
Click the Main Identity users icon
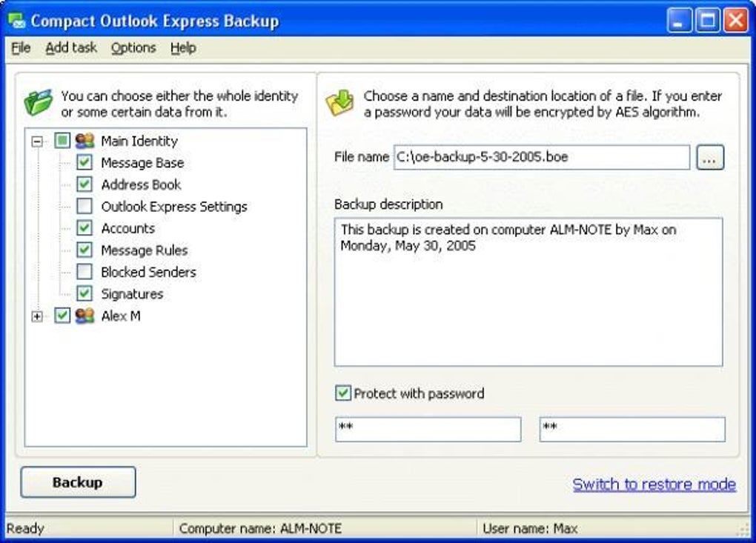84,141
